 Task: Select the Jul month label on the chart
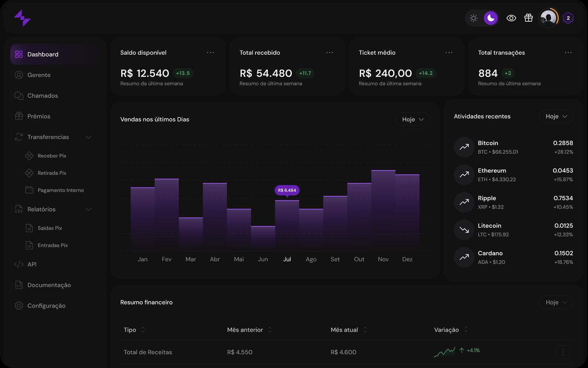pyautogui.click(x=287, y=259)
